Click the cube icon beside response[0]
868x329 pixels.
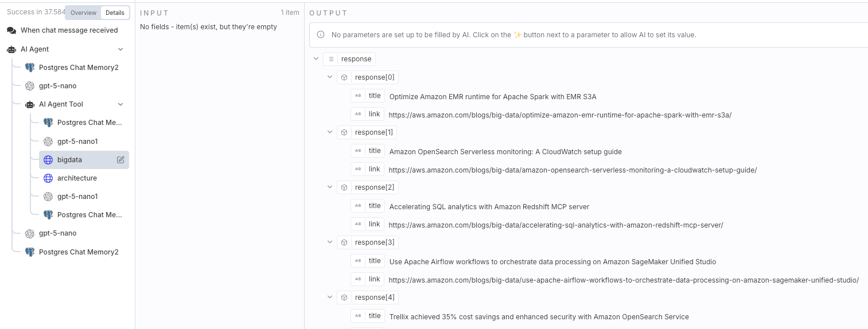pyautogui.click(x=344, y=77)
